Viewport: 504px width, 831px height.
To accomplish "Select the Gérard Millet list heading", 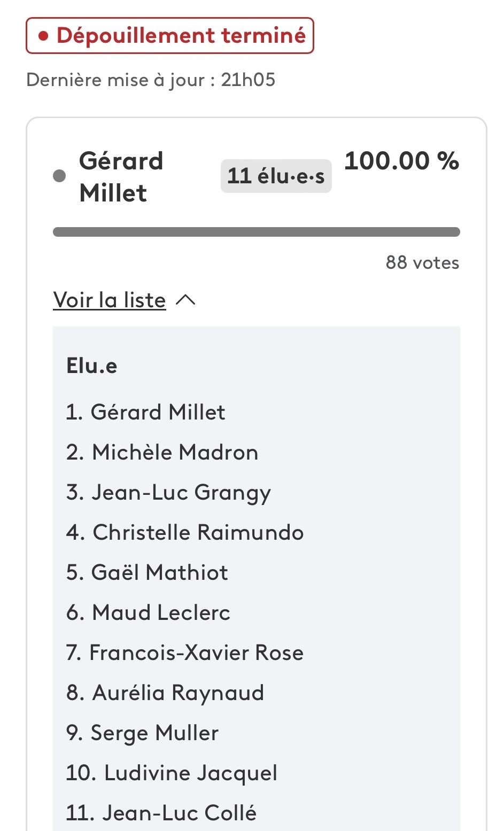I will point(121,177).
